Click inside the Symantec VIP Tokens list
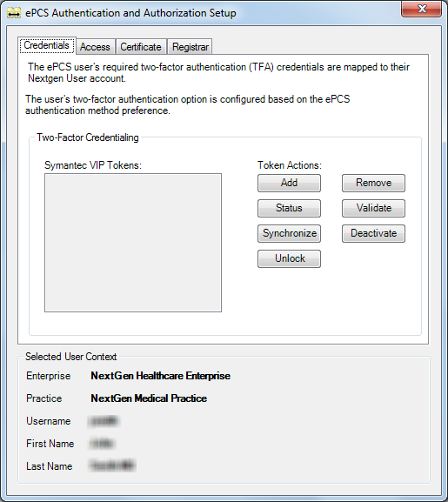 (x=133, y=243)
